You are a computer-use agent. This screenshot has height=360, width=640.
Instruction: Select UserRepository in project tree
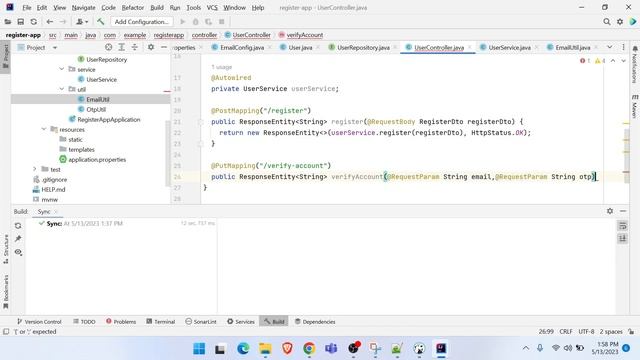107,60
